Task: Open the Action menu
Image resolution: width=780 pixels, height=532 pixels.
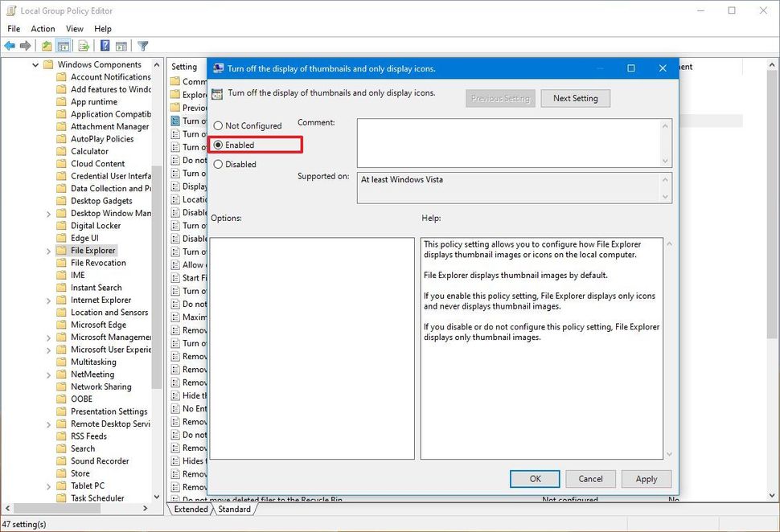Action: click(42, 28)
